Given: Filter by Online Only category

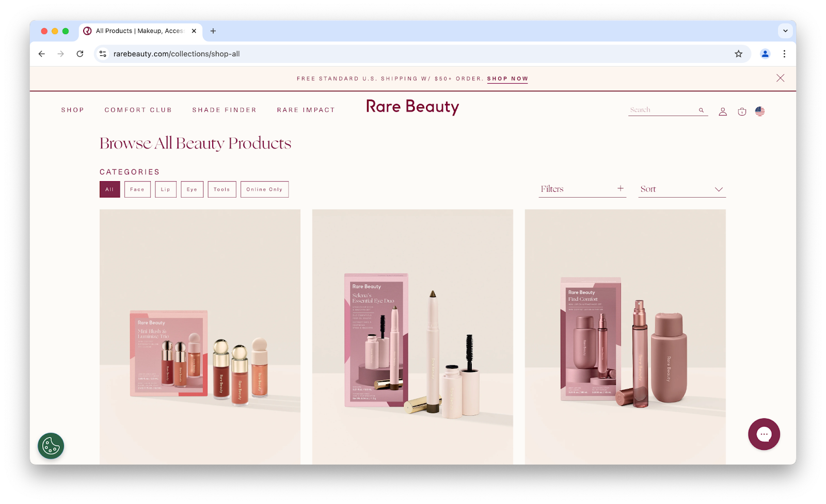Looking at the screenshot, I should 264,189.
